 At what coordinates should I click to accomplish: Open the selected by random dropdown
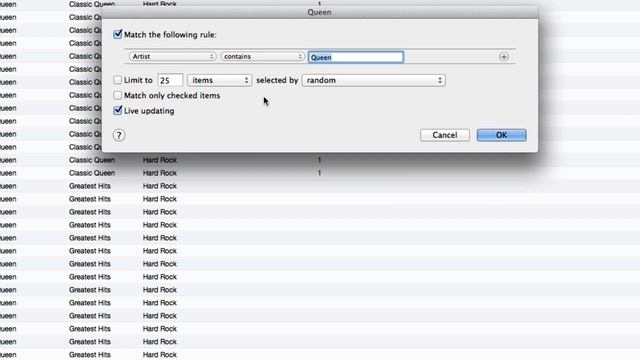373,80
